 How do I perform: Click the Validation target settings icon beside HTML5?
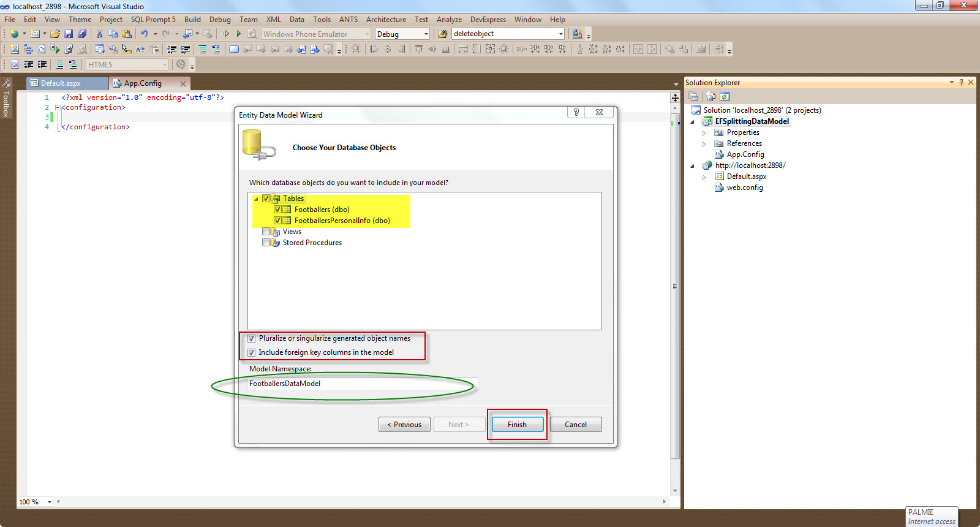pyautogui.click(x=181, y=64)
